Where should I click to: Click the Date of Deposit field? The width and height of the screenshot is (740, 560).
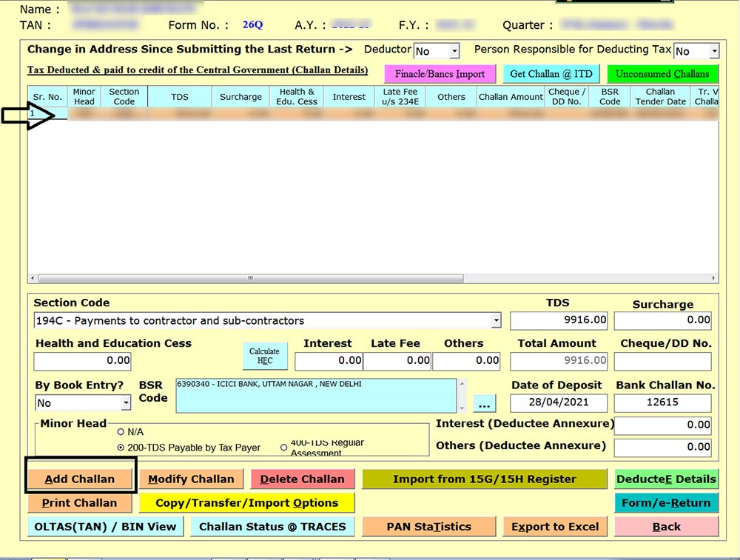click(x=559, y=403)
